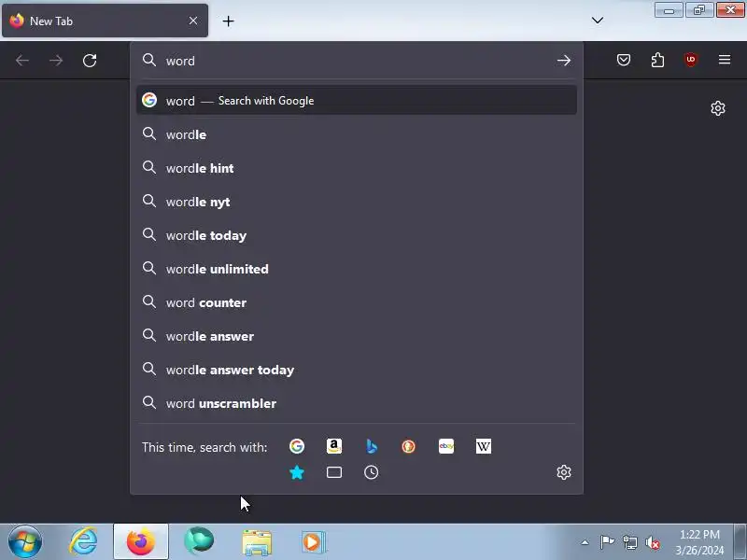
Task: Go forward using the forward arrow
Action: pyautogui.click(x=56, y=61)
